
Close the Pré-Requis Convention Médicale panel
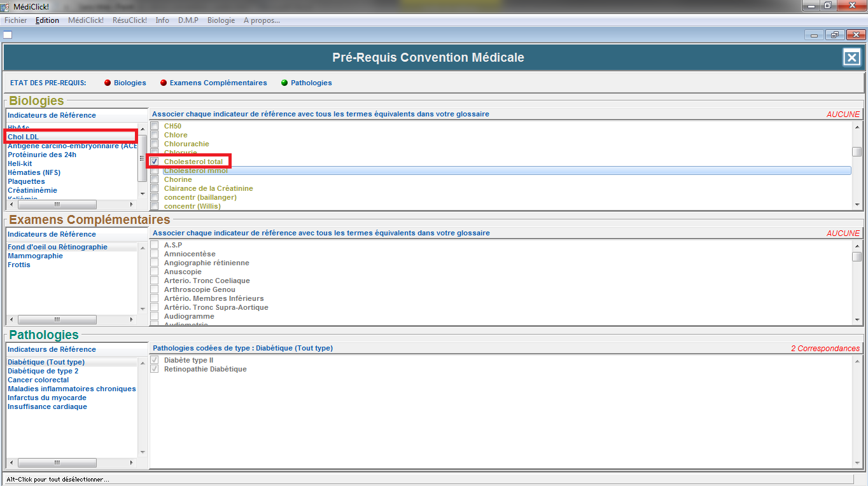(x=851, y=58)
